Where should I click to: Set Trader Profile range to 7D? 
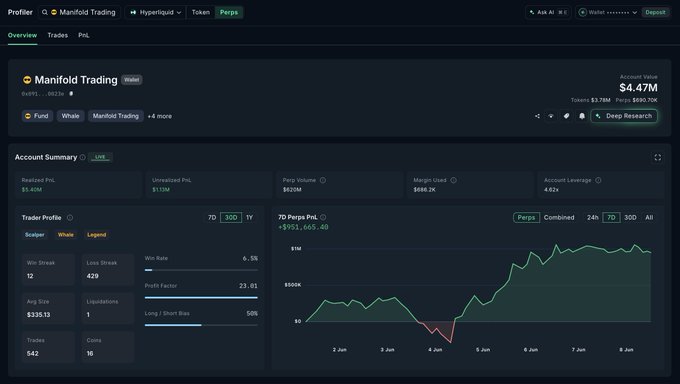[212, 217]
